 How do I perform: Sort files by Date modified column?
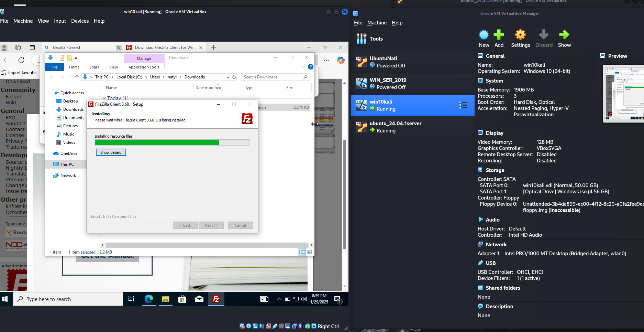[208, 88]
